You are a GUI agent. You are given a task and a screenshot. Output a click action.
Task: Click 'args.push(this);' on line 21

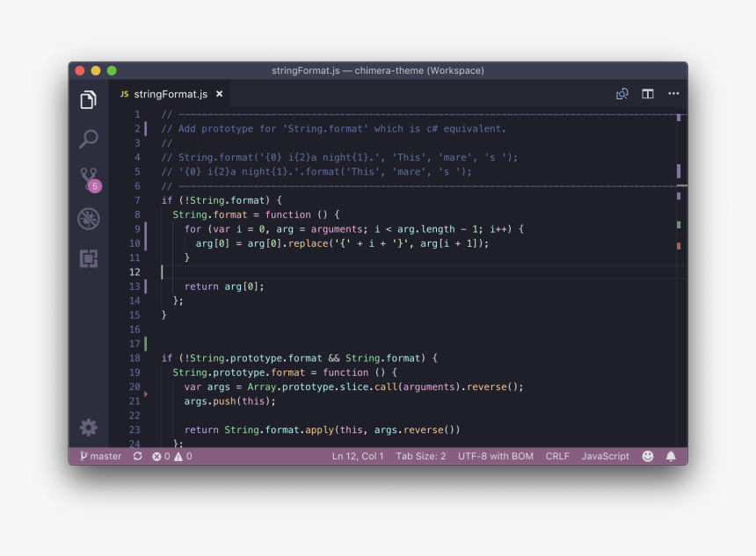click(x=230, y=401)
